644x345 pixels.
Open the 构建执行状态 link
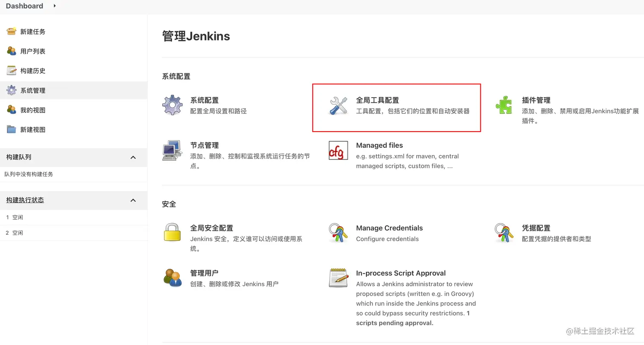[25, 200]
